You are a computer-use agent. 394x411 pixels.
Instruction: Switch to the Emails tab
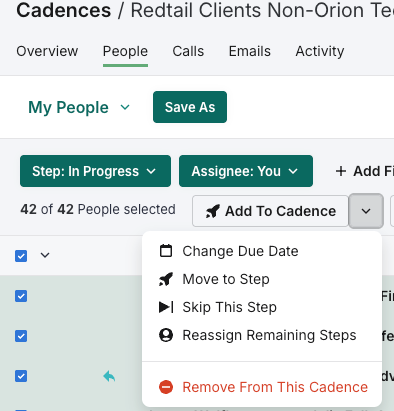click(250, 51)
